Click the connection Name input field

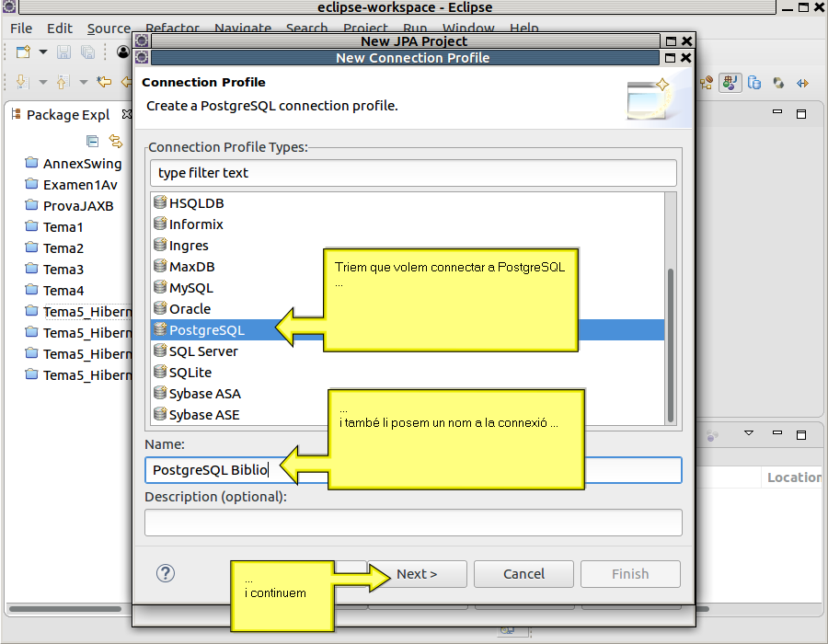[413, 470]
